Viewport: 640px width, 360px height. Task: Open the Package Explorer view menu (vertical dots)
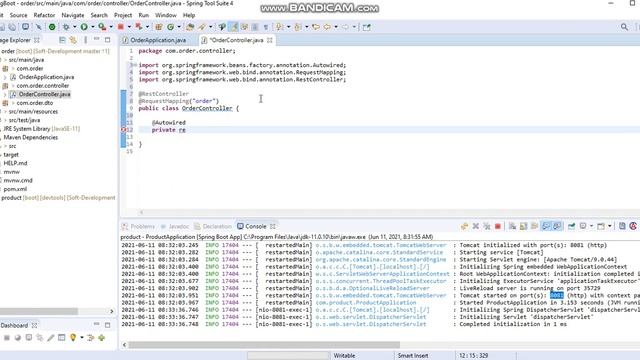(85, 40)
